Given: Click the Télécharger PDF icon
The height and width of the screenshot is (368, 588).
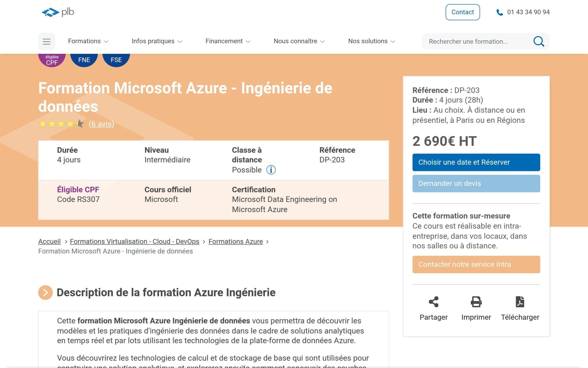Looking at the screenshot, I should pos(520,302).
